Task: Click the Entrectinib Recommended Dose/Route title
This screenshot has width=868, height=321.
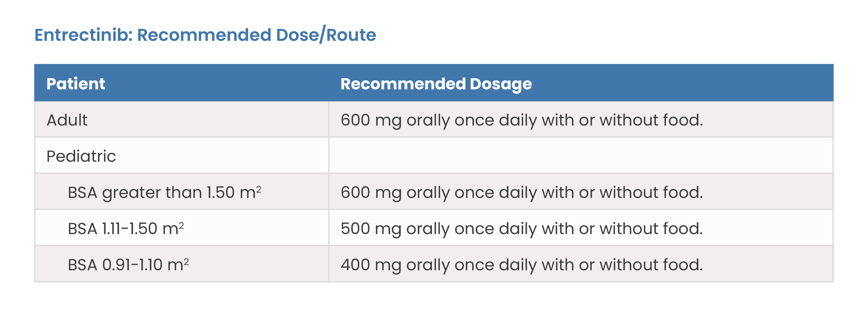Action: (x=205, y=35)
